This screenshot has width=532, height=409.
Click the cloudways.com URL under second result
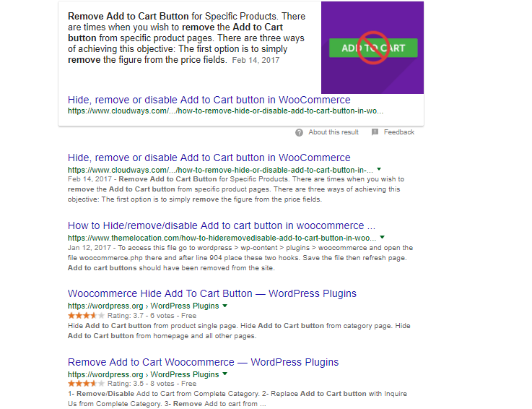click(220, 170)
